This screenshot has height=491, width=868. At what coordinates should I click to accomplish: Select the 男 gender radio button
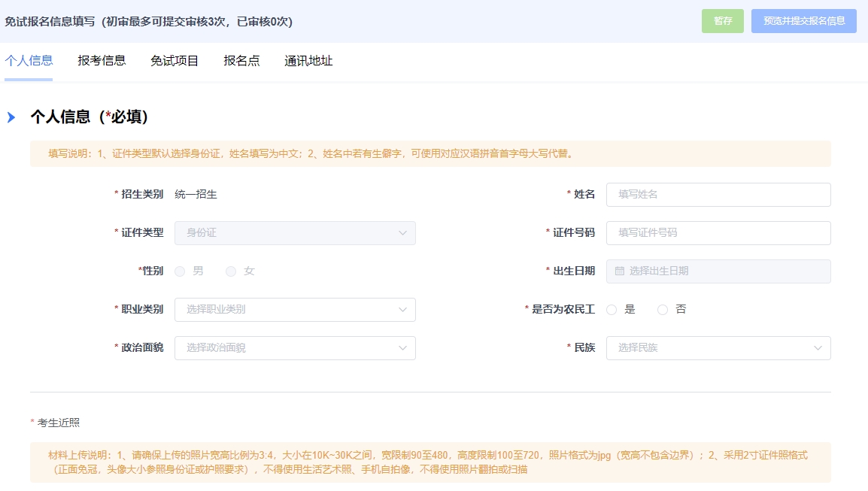pyautogui.click(x=180, y=271)
